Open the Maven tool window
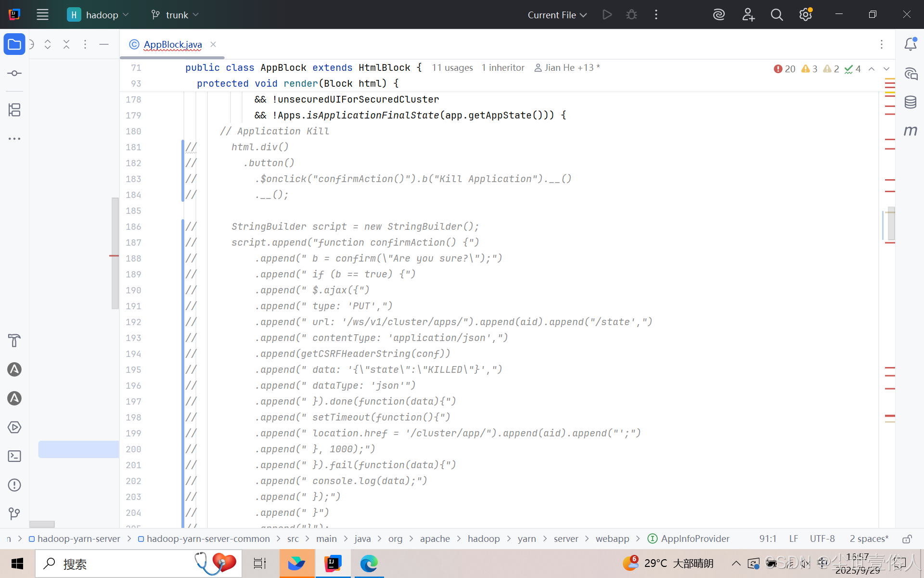 (910, 131)
